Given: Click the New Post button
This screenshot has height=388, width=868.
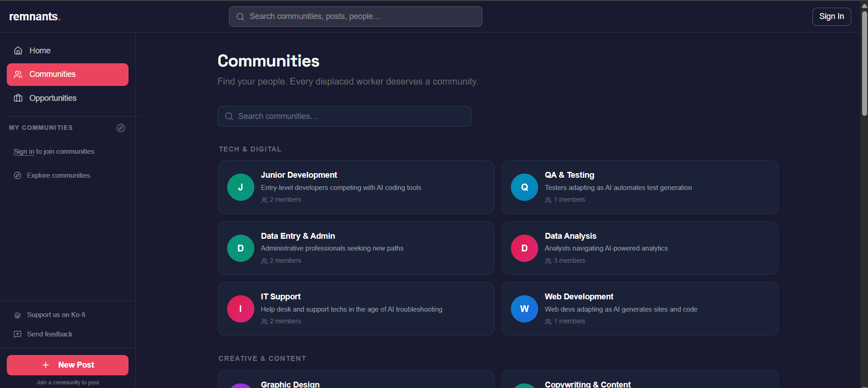Looking at the screenshot, I should coord(67,365).
